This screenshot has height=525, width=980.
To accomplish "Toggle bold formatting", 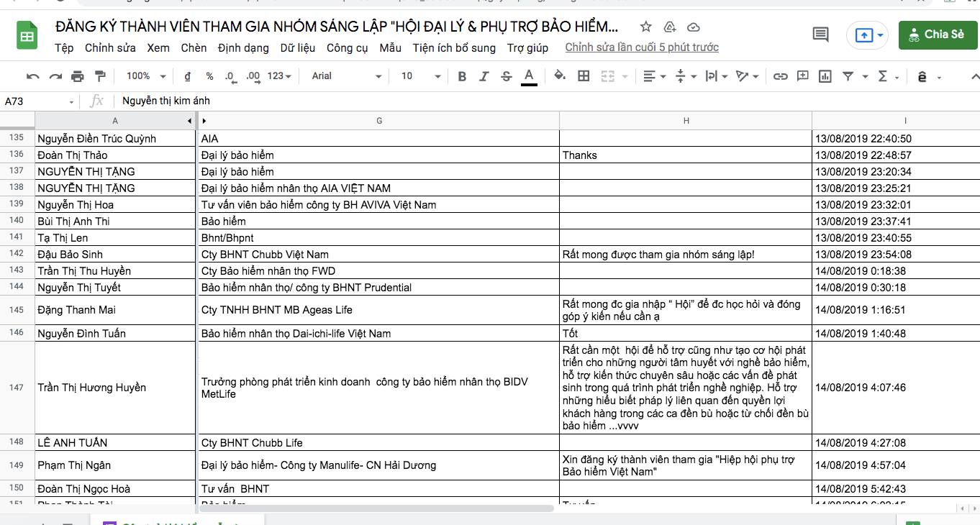I will click(x=462, y=76).
